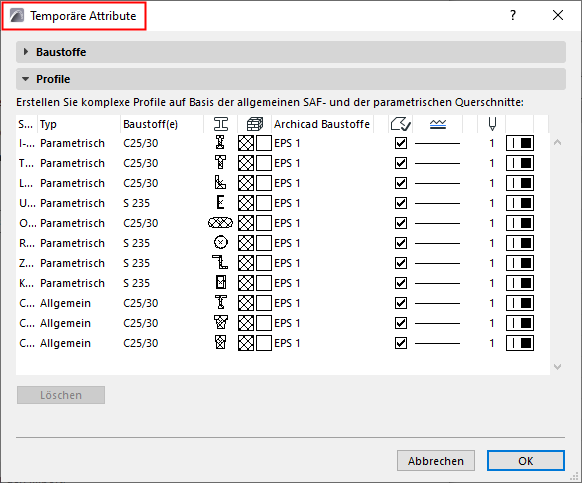Click the Löschen button

[x=61, y=395]
